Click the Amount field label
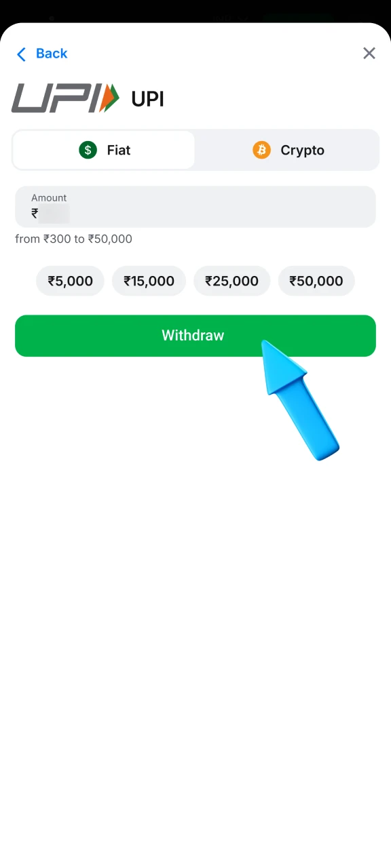Image resolution: width=391 pixels, height=868 pixels. (x=49, y=197)
